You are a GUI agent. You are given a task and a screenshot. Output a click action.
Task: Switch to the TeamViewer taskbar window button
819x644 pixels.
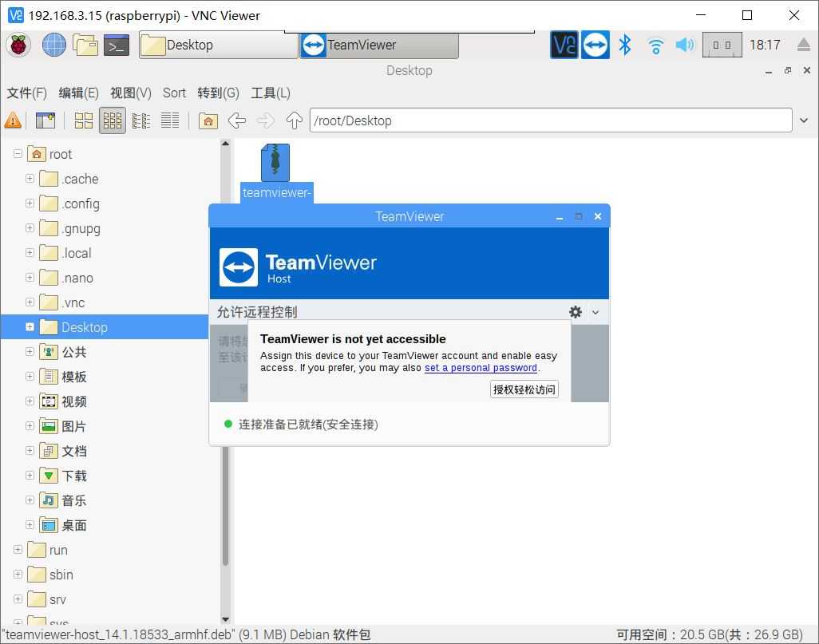pyautogui.click(x=379, y=45)
